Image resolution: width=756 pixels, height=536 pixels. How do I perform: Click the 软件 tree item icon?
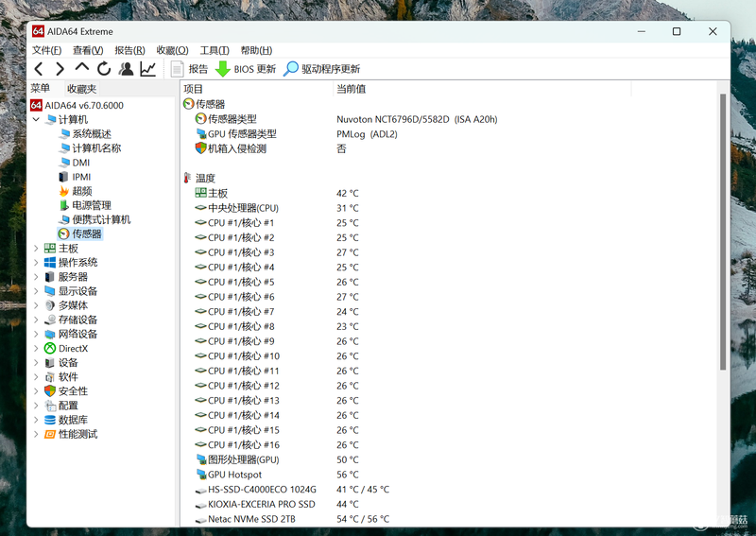[50, 377]
